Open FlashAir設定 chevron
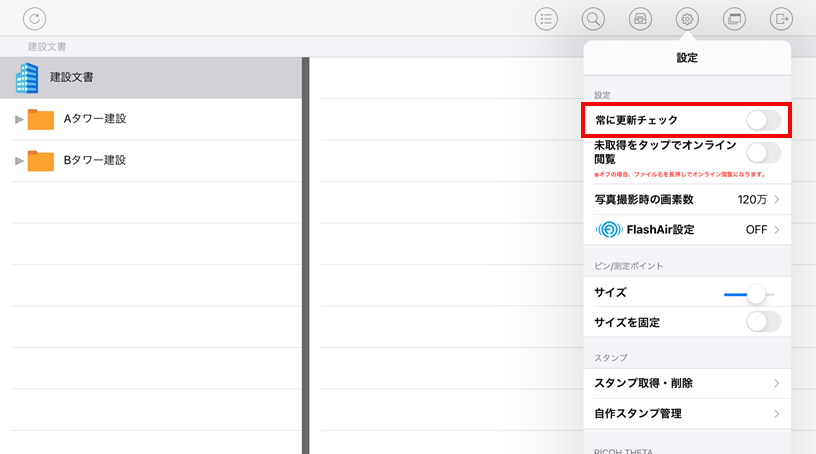The width and height of the screenshot is (816, 454). pyautogui.click(x=776, y=230)
